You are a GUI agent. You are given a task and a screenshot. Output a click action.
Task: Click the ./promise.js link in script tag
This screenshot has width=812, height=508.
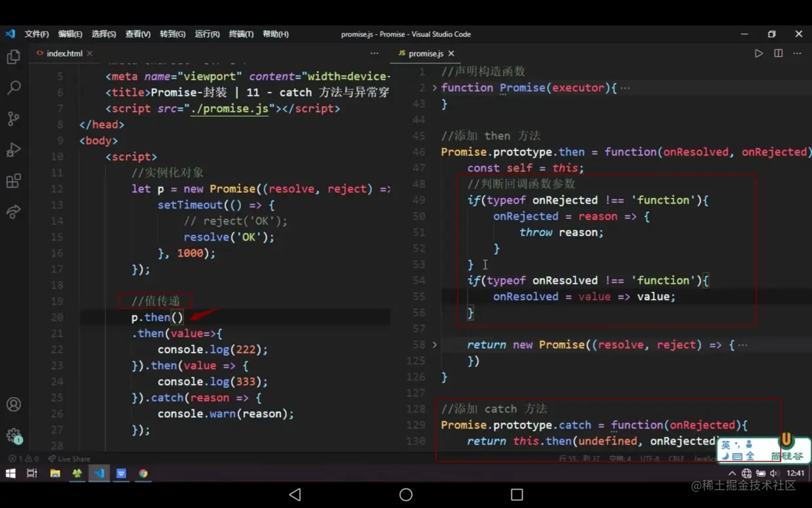pos(230,109)
